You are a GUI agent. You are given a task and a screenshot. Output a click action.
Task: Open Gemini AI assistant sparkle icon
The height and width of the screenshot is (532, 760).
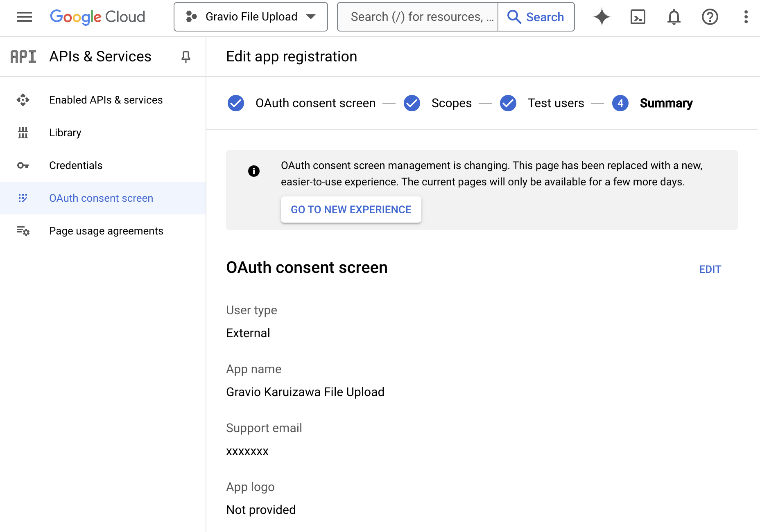tap(602, 17)
